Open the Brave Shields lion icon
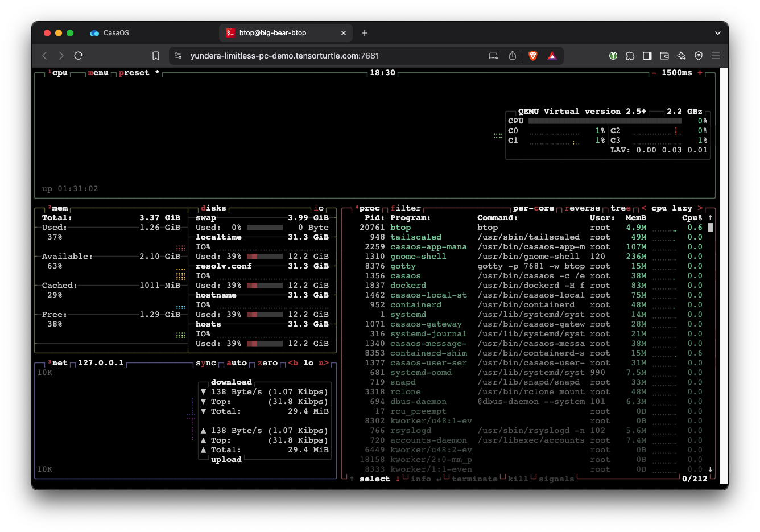 point(533,56)
